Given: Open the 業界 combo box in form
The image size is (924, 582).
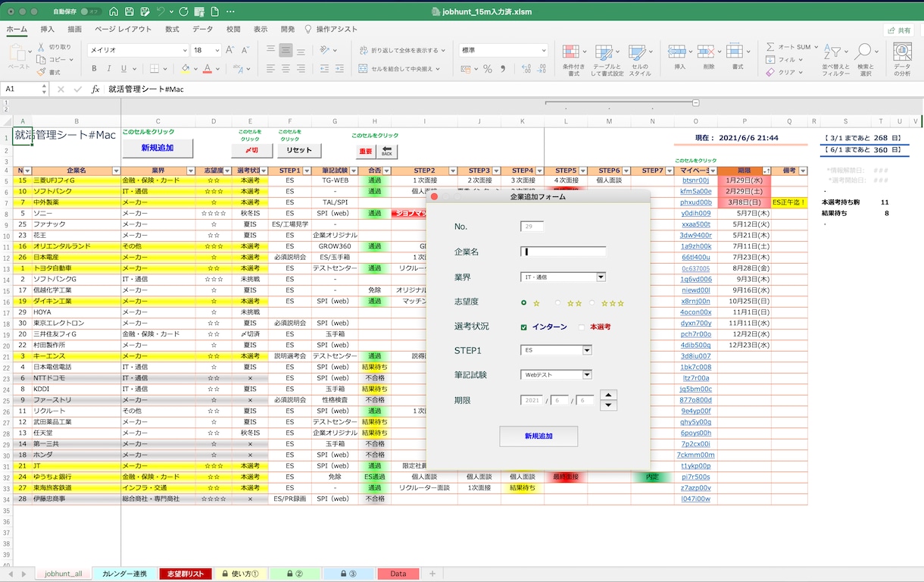Looking at the screenshot, I should pyautogui.click(x=601, y=277).
